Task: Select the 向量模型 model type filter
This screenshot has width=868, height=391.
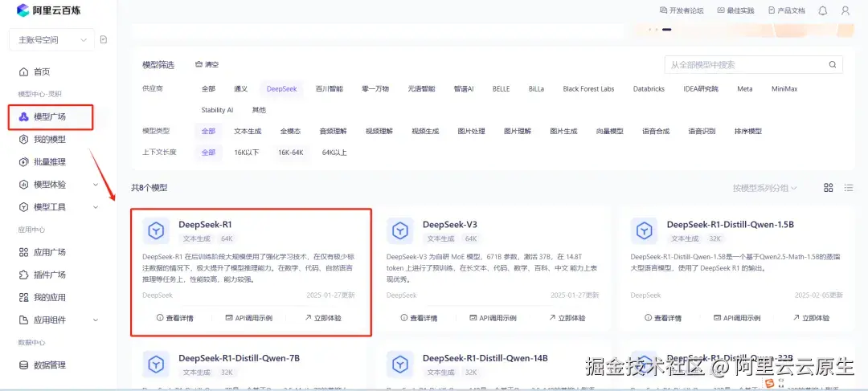Action: pos(609,132)
